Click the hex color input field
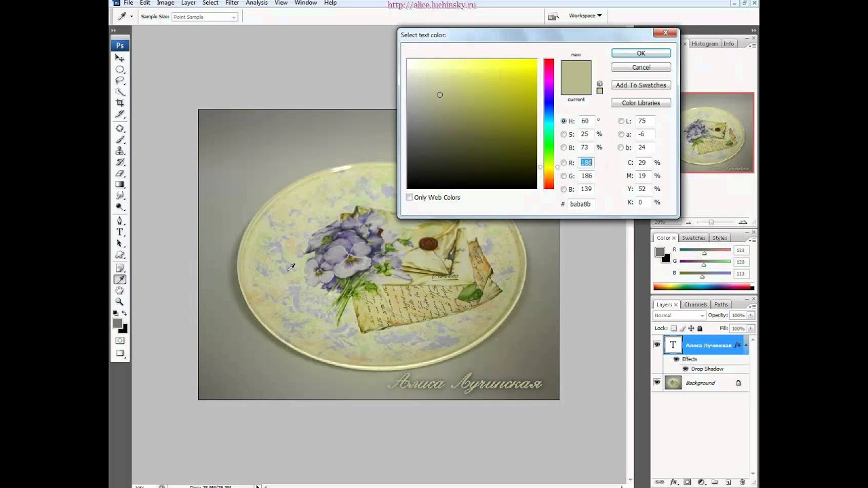This screenshot has width=868, height=488. [x=580, y=204]
